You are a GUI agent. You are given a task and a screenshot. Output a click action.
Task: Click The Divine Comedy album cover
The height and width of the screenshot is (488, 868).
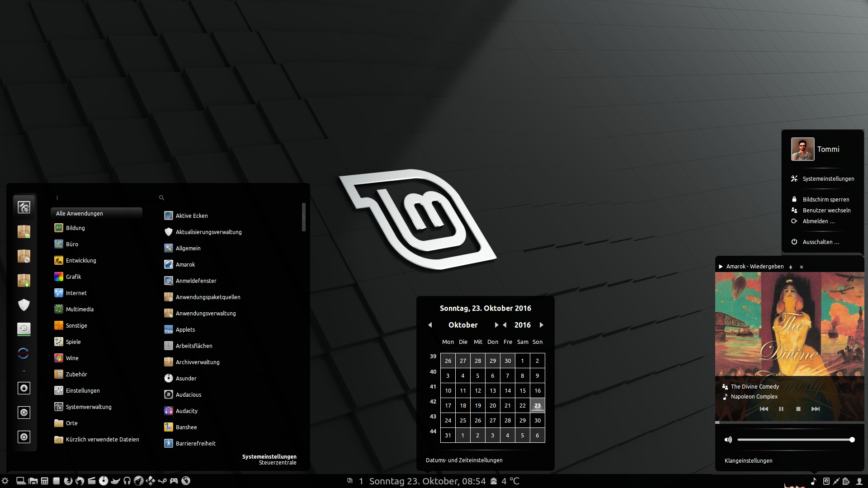pos(790,324)
